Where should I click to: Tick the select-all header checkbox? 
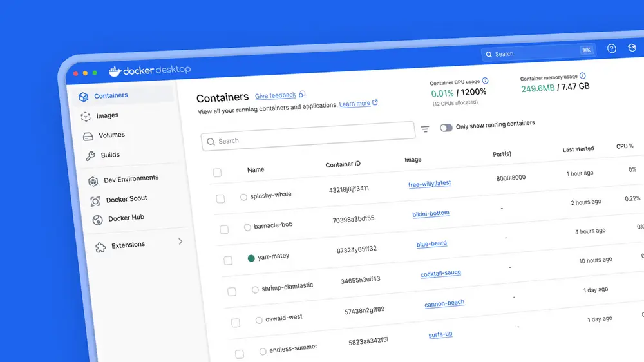point(217,173)
